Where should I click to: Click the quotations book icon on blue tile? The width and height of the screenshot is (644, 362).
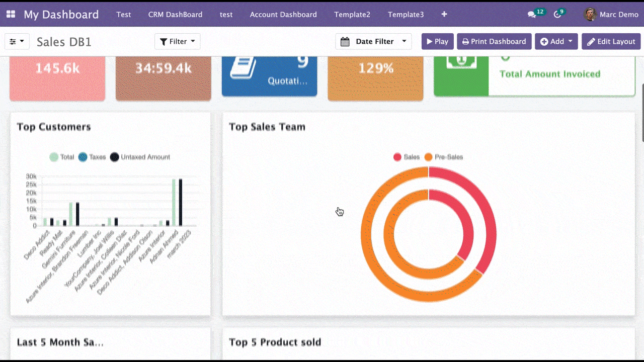tap(244, 67)
